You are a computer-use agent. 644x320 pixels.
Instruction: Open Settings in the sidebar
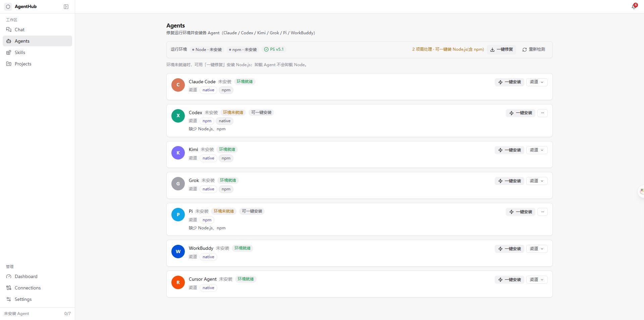tap(37, 299)
